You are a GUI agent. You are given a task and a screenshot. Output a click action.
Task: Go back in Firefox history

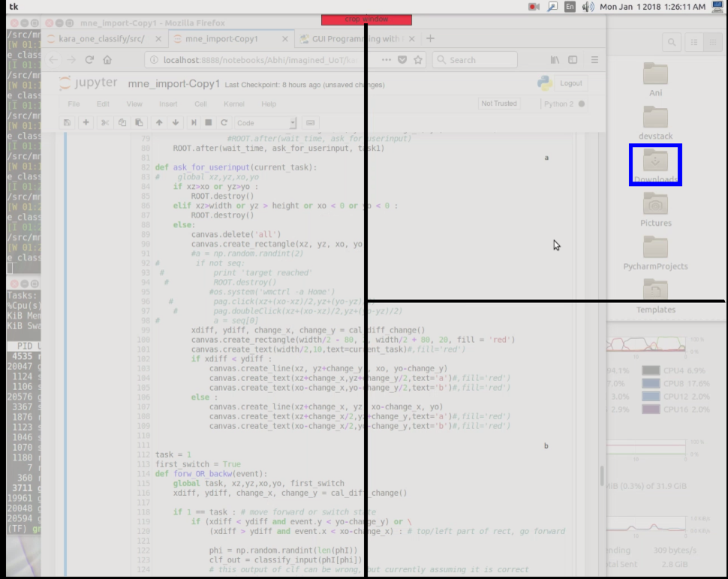[53, 60]
